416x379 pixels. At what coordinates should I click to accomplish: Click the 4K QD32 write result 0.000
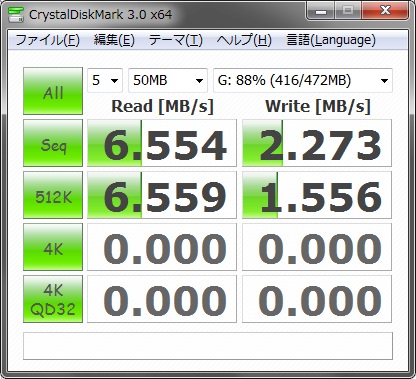click(317, 299)
